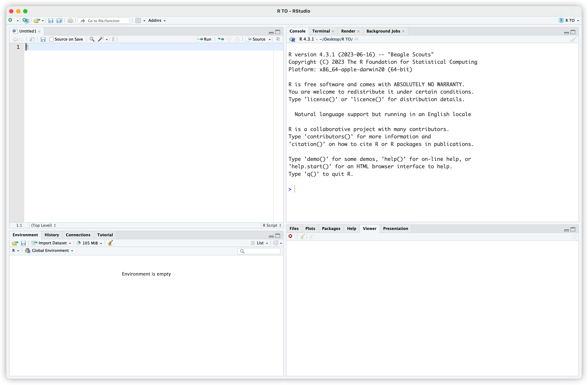The height and width of the screenshot is (385, 588).
Task: Open R language selector in Environment
Action: tap(16, 250)
